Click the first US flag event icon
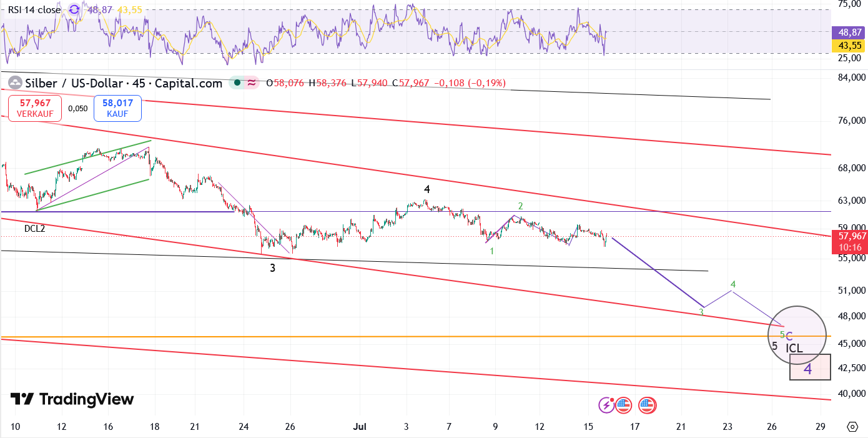 tap(623, 405)
